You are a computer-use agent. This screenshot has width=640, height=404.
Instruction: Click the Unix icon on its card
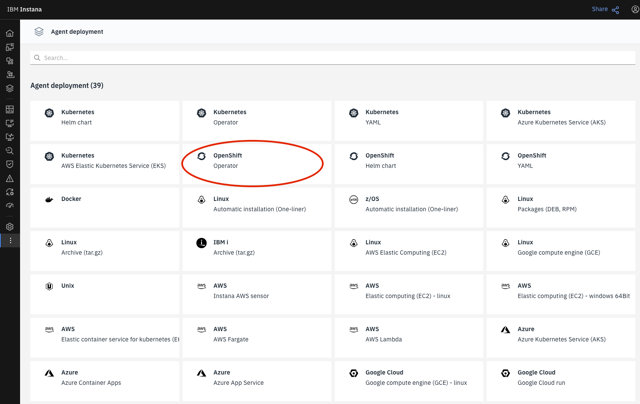pyautogui.click(x=49, y=286)
